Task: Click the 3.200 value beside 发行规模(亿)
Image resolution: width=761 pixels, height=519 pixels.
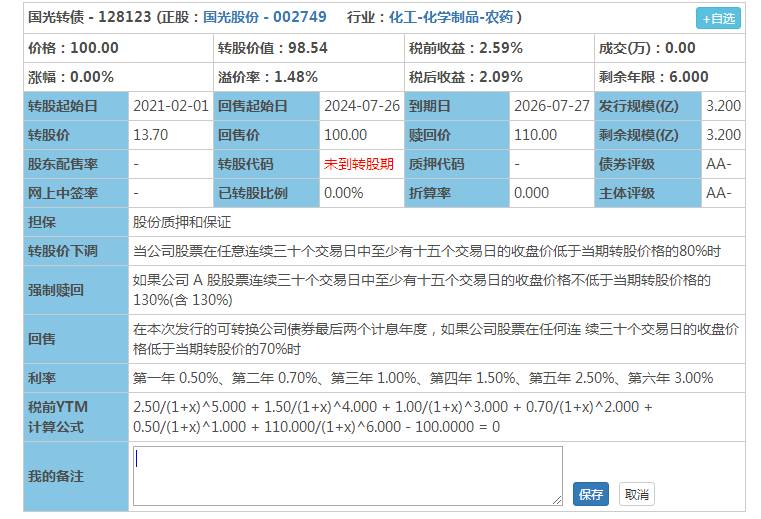Action: click(723, 106)
